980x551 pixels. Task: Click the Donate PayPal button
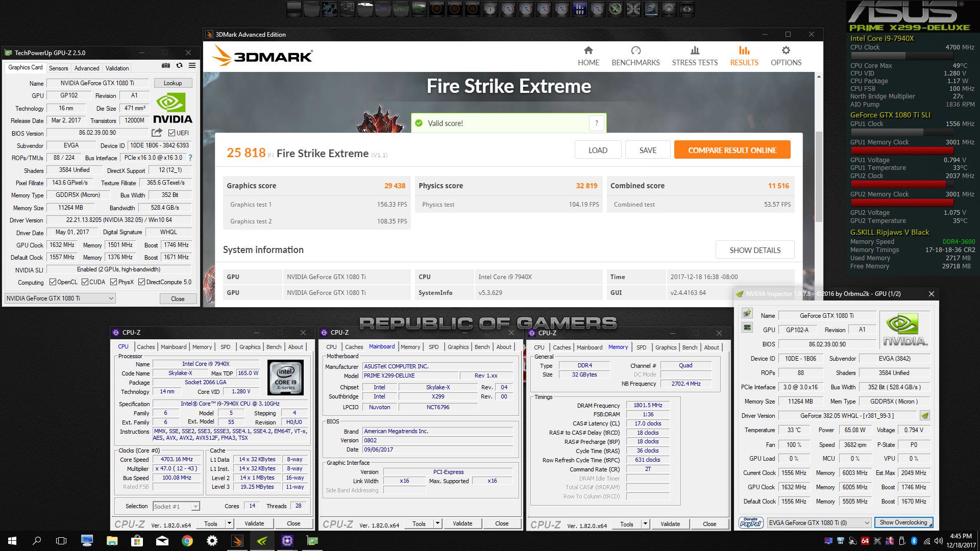click(751, 522)
